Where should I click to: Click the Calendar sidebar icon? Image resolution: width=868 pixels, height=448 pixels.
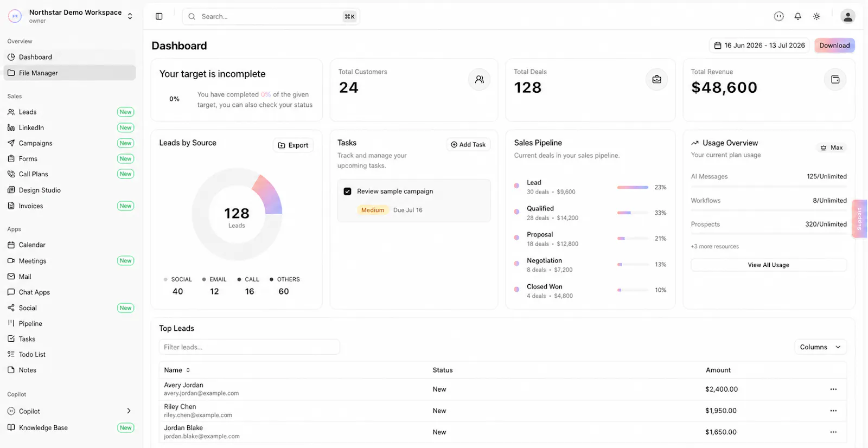click(11, 245)
